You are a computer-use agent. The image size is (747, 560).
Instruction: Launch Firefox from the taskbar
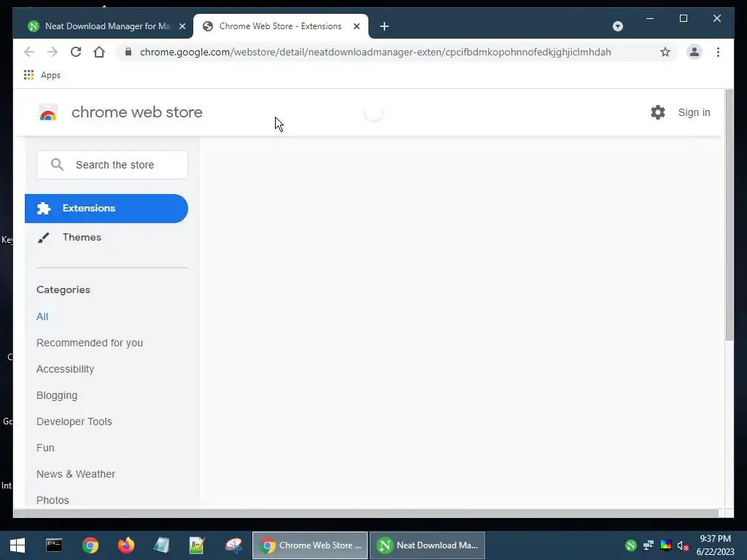125,545
